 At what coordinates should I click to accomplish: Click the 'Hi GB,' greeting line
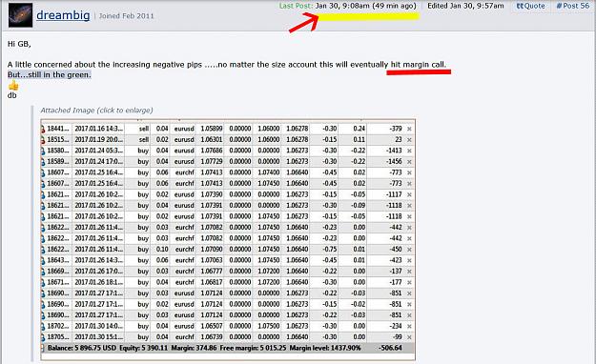(x=19, y=44)
